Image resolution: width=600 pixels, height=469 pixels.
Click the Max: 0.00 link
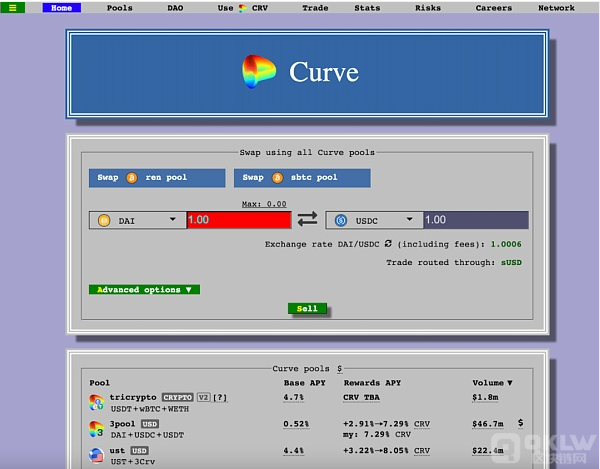pyautogui.click(x=264, y=204)
